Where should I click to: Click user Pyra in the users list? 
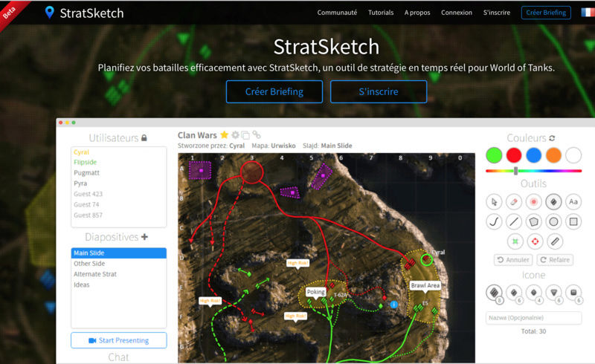coord(80,183)
